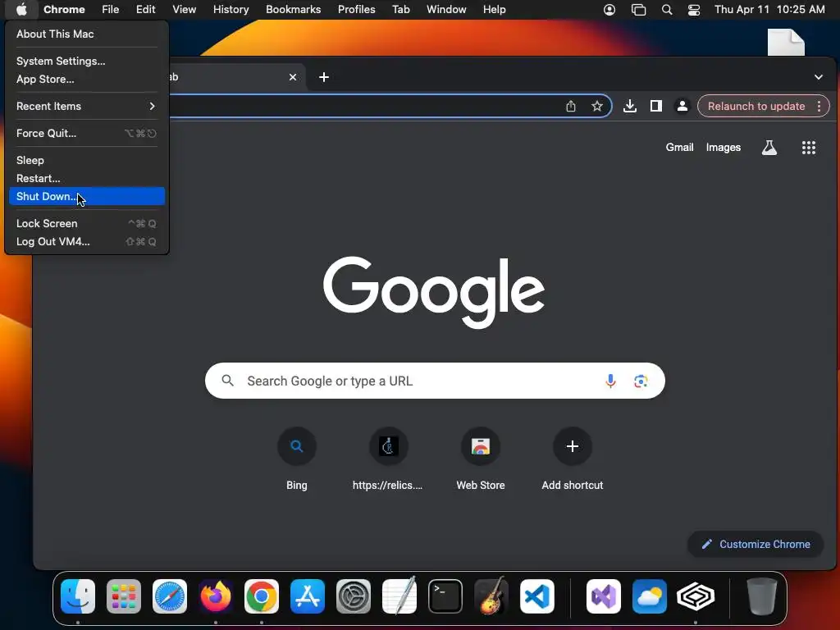
Task: Open the layered-squares app in Dock
Action: pyautogui.click(x=696, y=596)
